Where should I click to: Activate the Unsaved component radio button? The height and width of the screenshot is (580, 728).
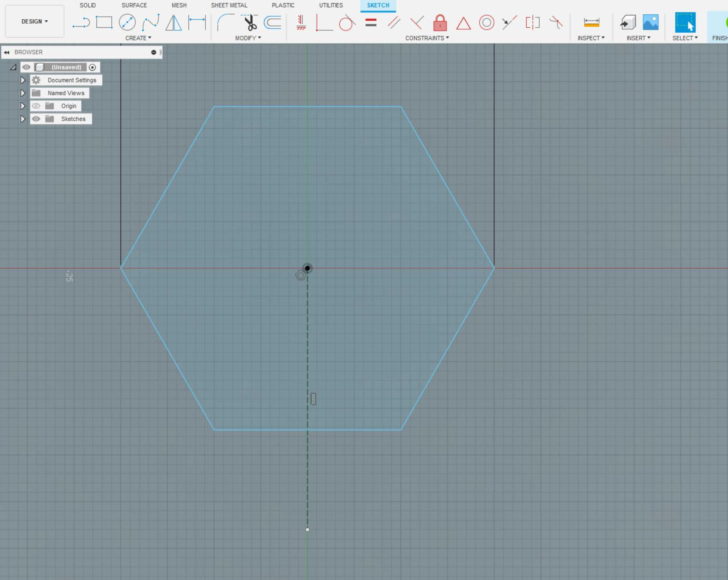click(92, 67)
